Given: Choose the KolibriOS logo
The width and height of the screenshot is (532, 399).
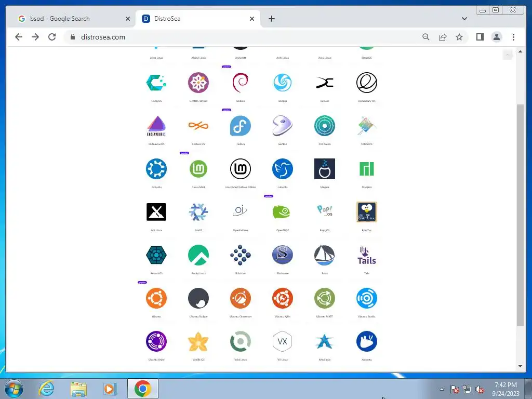Looking at the screenshot, I should (367, 126).
